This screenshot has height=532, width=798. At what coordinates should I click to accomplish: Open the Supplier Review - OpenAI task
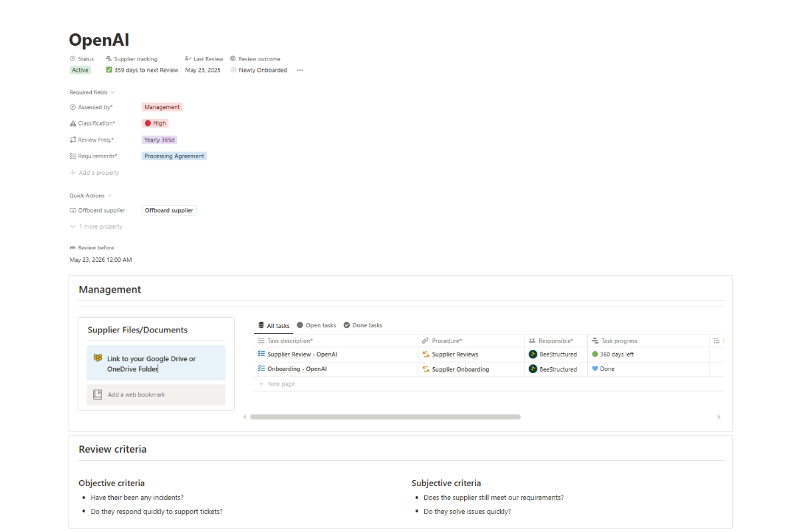click(302, 354)
